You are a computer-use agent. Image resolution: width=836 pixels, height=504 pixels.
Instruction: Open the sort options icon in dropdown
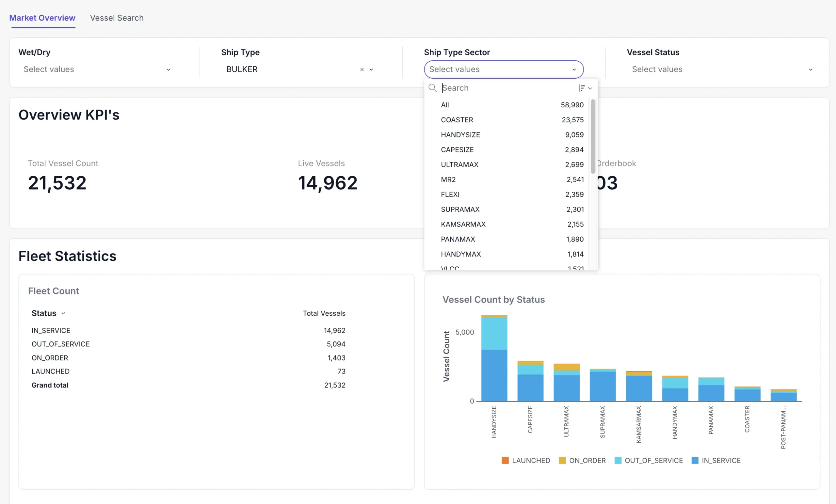tap(585, 88)
